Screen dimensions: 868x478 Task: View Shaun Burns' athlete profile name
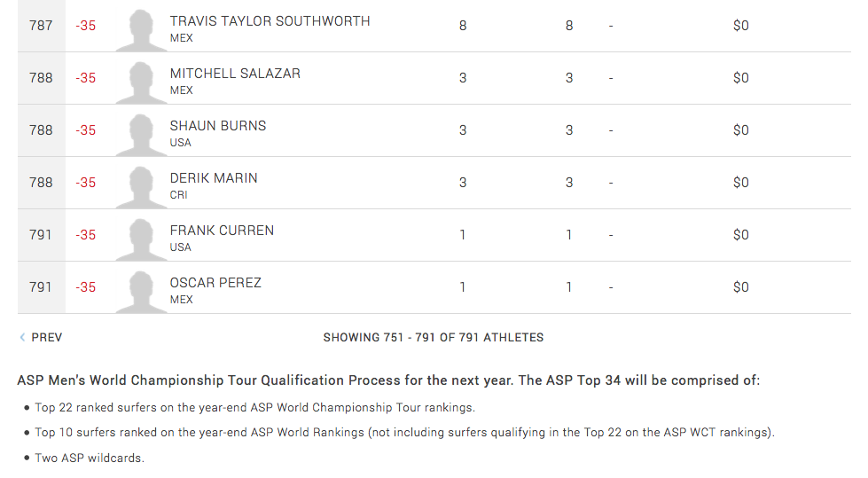point(218,126)
